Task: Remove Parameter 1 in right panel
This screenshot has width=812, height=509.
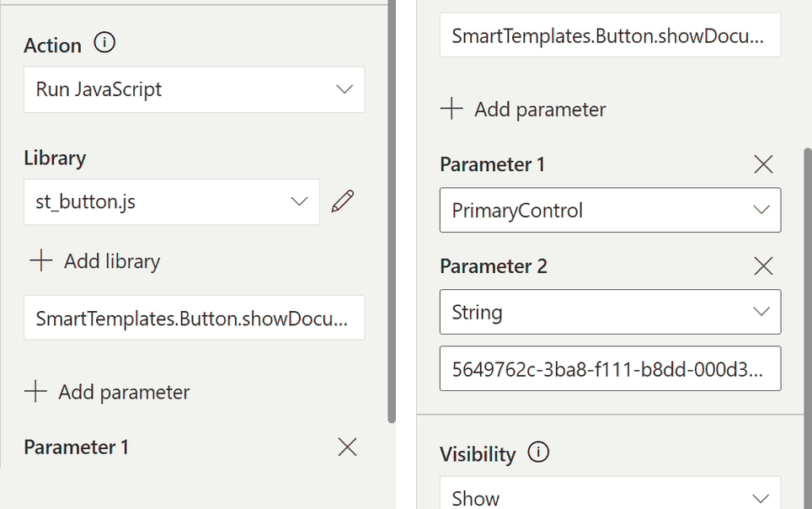Action: tap(763, 164)
